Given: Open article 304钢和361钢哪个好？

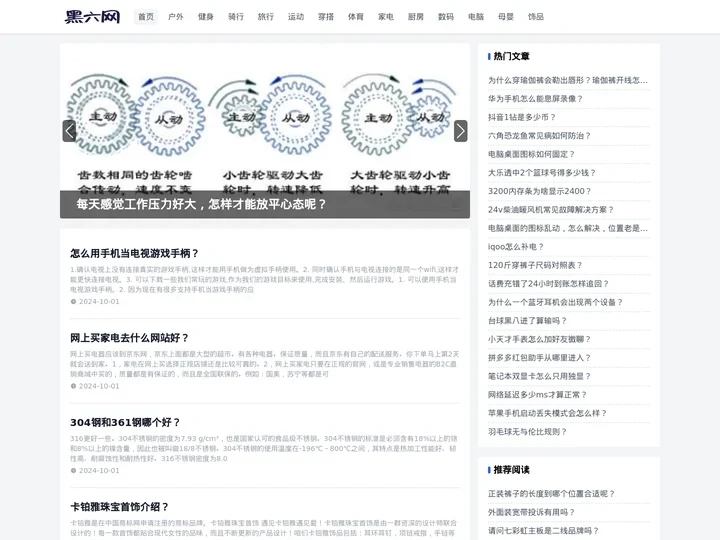Looking at the screenshot, I should 125,422.
